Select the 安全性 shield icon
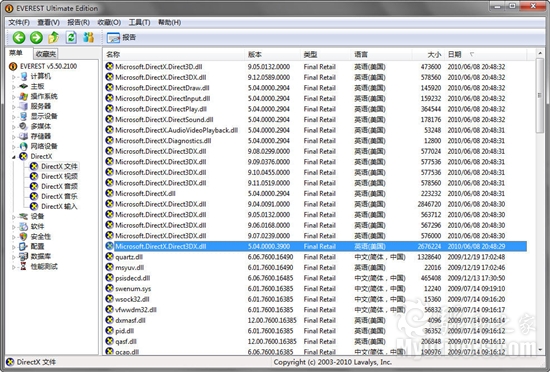 point(24,237)
